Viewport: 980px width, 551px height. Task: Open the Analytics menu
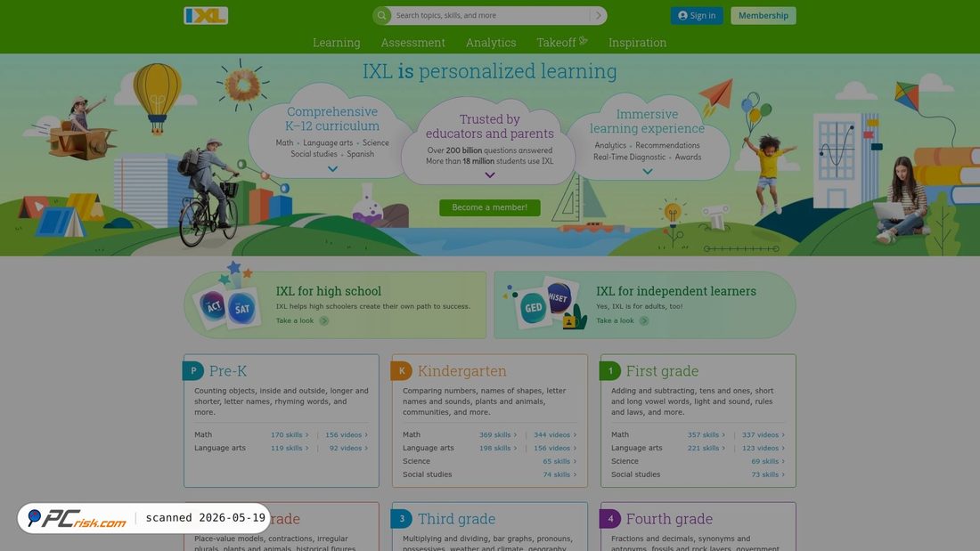click(x=491, y=43)
